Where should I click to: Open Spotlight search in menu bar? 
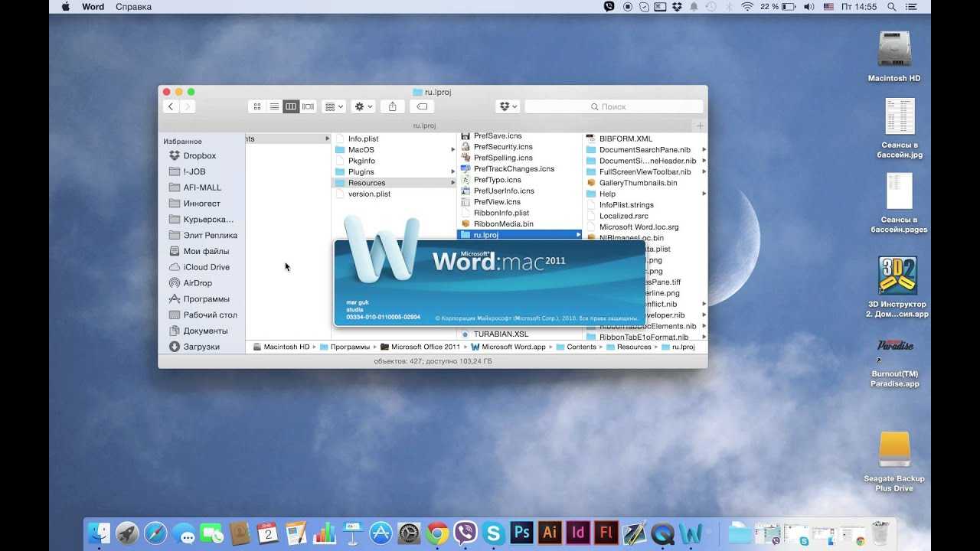(891, 7)
